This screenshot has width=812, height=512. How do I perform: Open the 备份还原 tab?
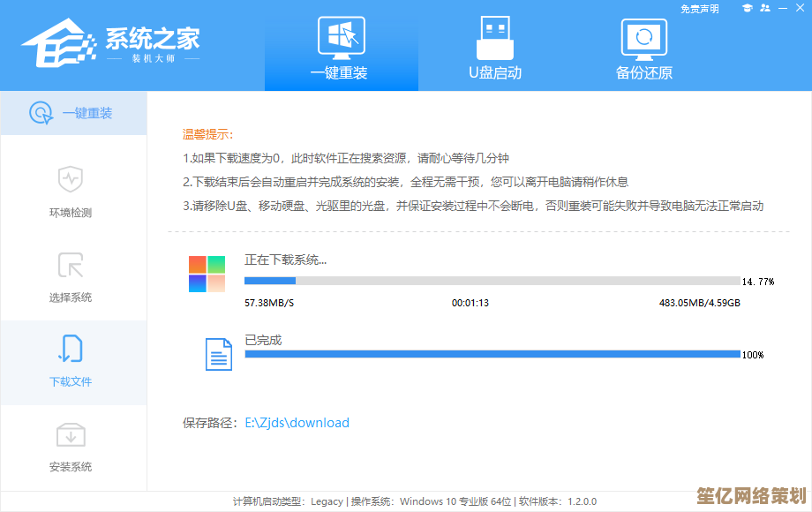643,47
